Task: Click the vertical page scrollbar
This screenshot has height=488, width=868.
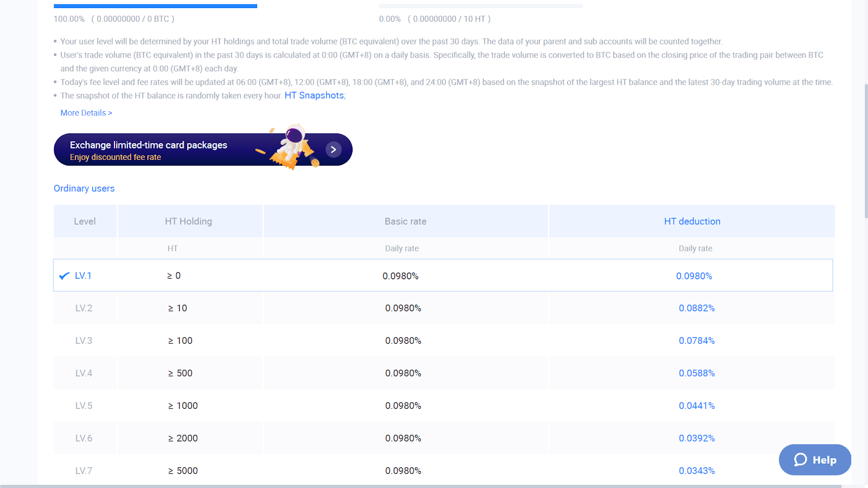Action: point(865,152)
